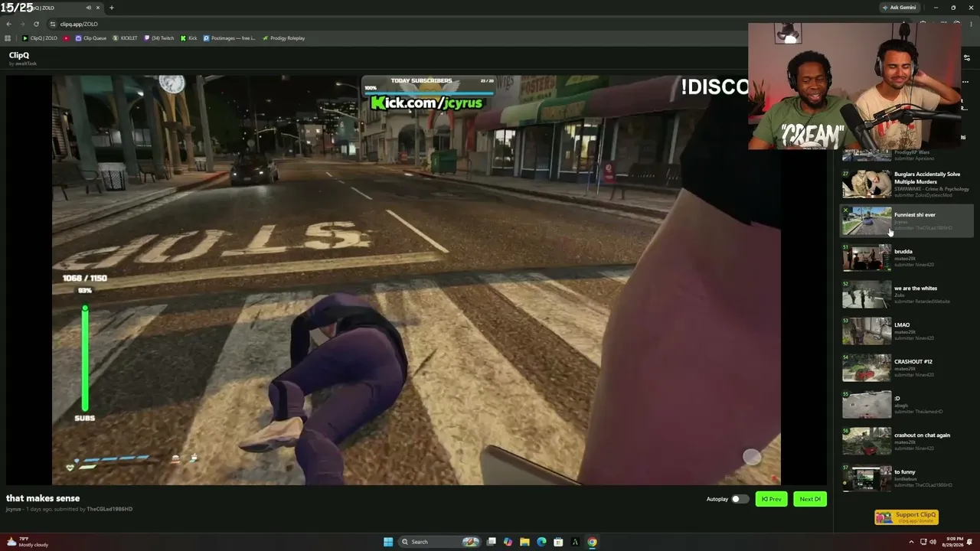Go back using the browser back arrow
The height and width of the screenshot is (551, 980).
click(x=8, y=24)
